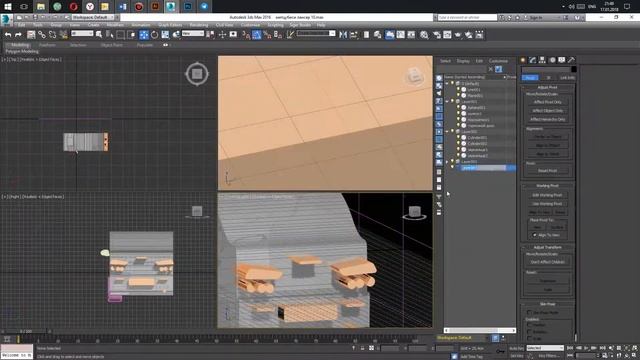The height and width of the screenshot is (360, 640).
Task: Open Select by Name dialog icon
Action: tap(110, 35)
